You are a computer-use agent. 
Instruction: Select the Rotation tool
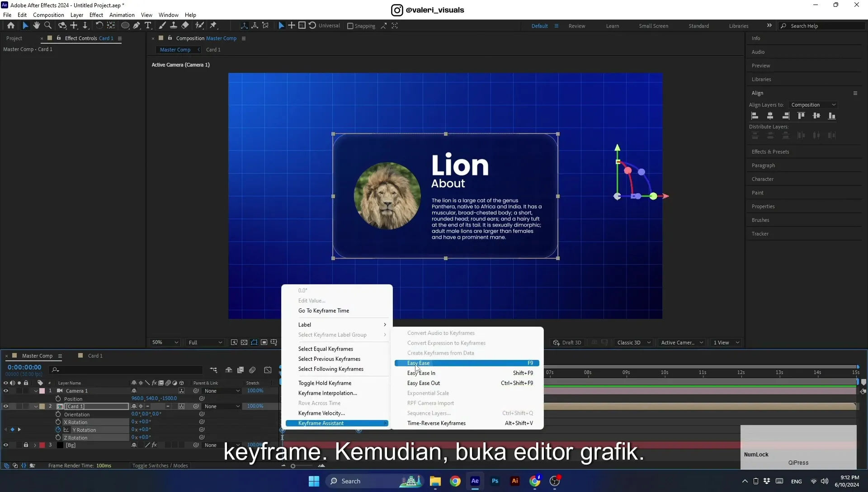tap(99, 26)
